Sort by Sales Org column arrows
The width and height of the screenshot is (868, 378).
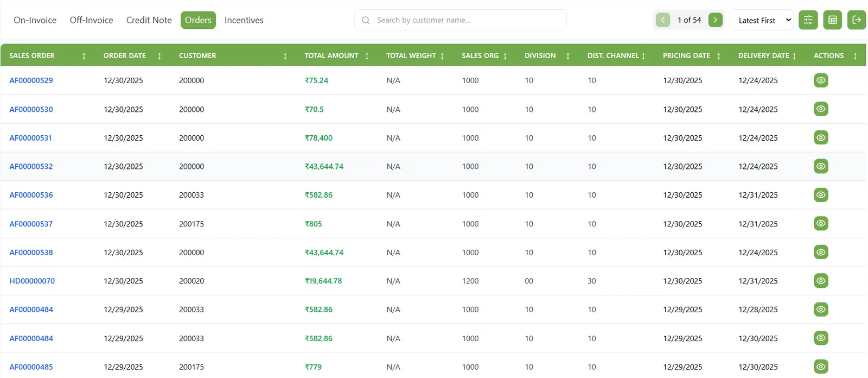[505, 56]
